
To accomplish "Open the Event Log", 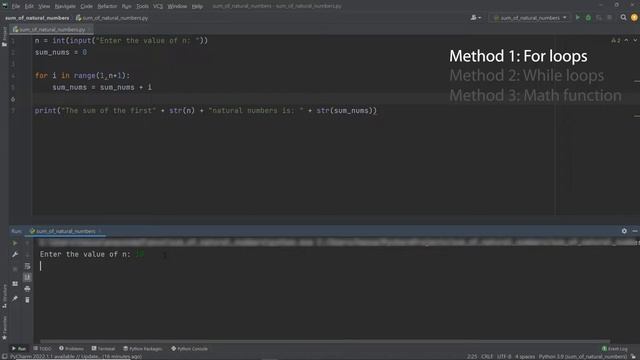I will click(x=615, y=349).
